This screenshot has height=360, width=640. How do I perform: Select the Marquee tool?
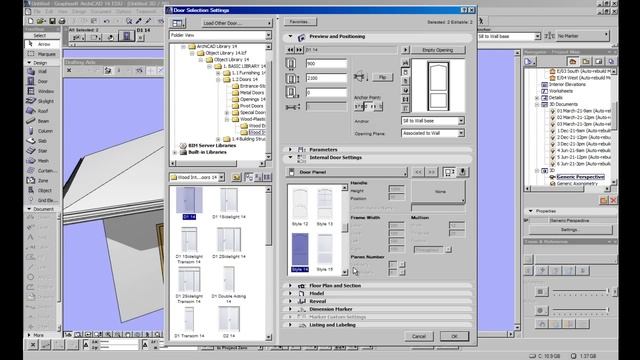point(42,54)
